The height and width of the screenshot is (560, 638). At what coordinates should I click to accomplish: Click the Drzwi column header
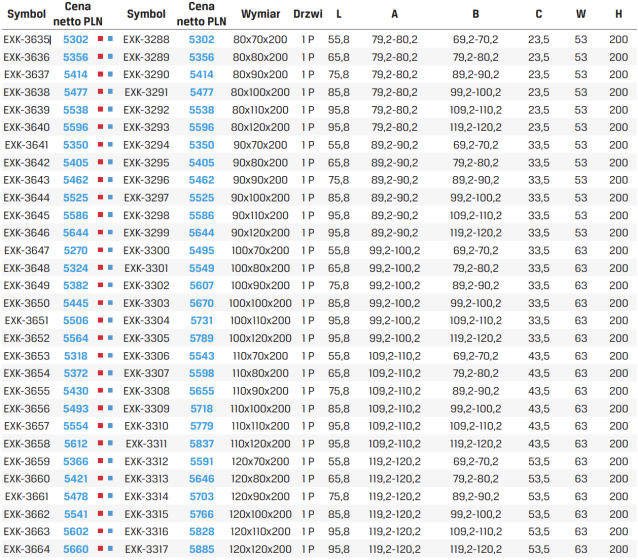(x=308, y=14)
